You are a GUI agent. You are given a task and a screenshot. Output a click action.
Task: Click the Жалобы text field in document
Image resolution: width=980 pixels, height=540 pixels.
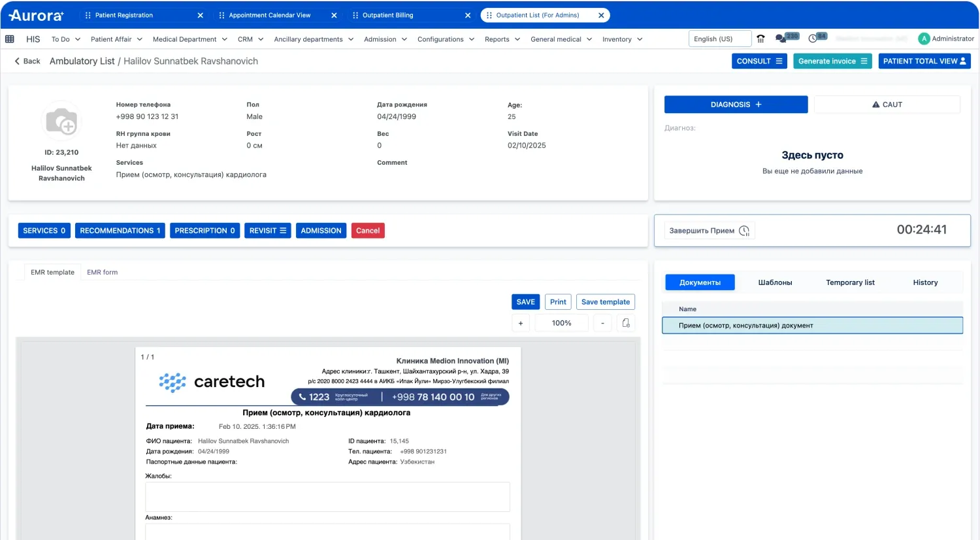pyautogui.click(x=327, y=497)
